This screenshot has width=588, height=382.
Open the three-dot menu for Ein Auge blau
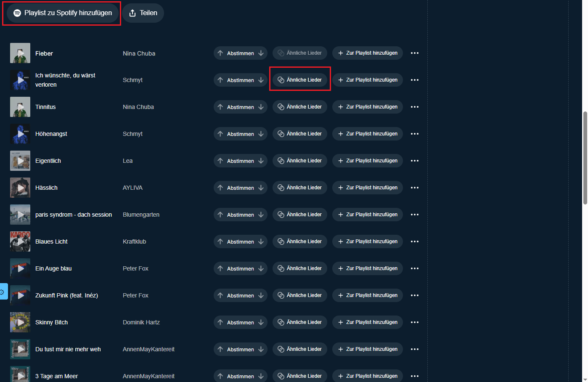pos(415,268)
